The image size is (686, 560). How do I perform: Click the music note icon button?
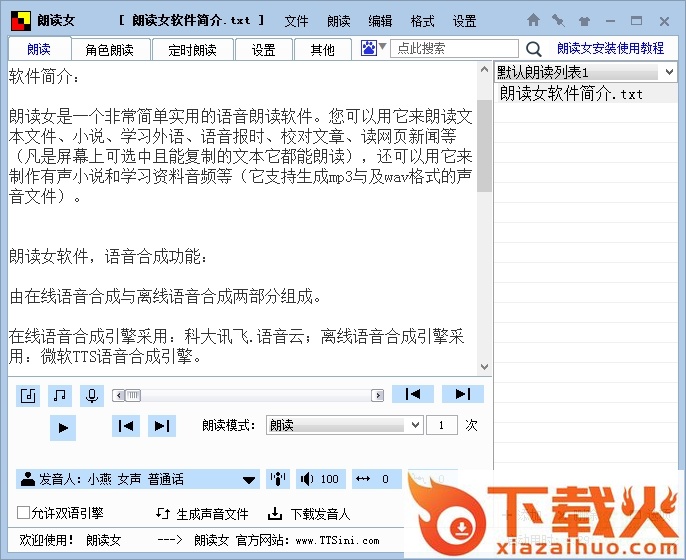60,396
